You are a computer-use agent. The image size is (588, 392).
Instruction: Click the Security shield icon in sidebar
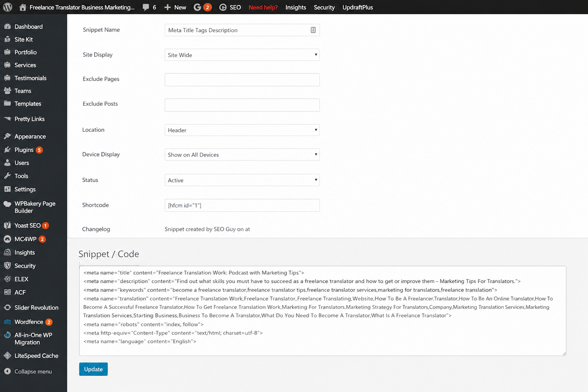(x=7, y=266)
